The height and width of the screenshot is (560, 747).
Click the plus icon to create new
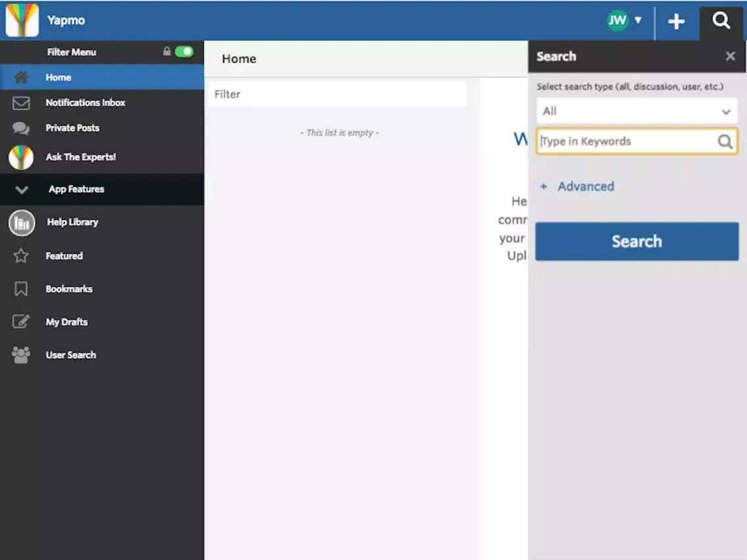(x=676, y=22)
